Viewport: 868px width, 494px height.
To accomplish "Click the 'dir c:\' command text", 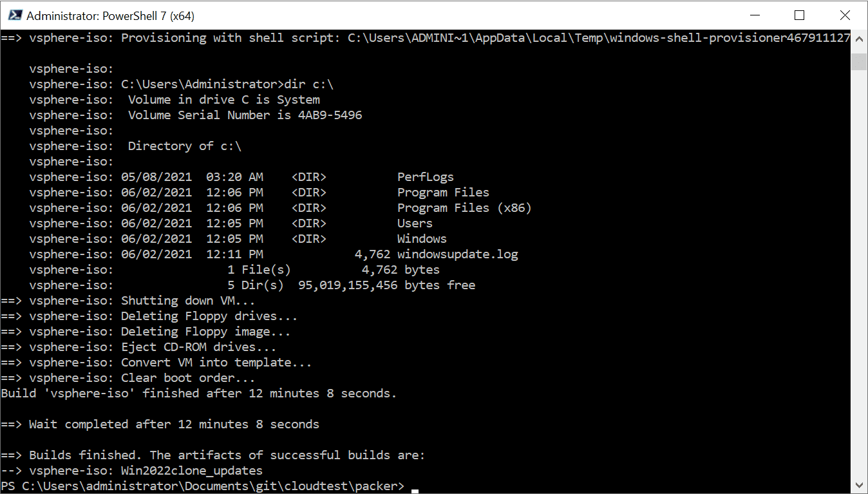I will tap(308, 84).
